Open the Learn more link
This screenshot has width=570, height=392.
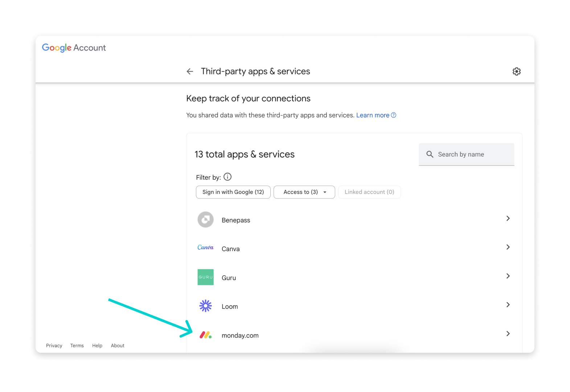373,115
